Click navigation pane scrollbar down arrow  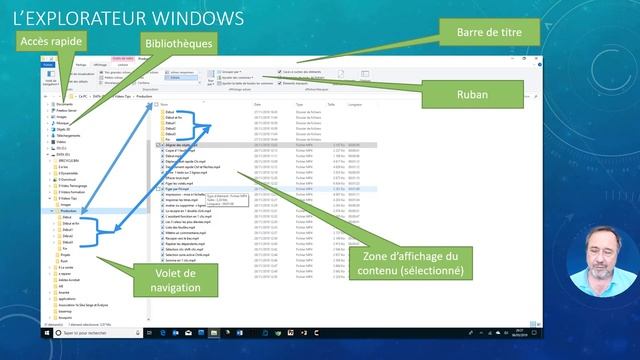click(149, 319)
